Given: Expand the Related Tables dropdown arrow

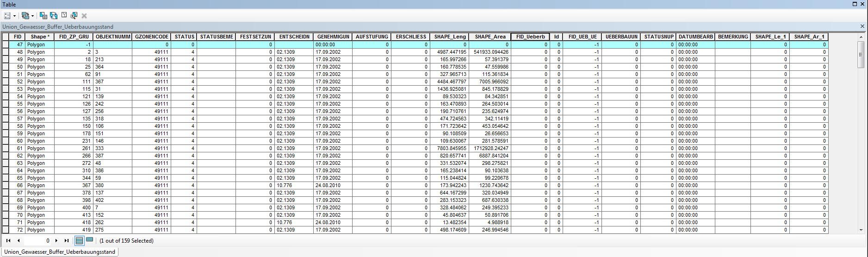Looking at the screenshot, I should (32, 16).
